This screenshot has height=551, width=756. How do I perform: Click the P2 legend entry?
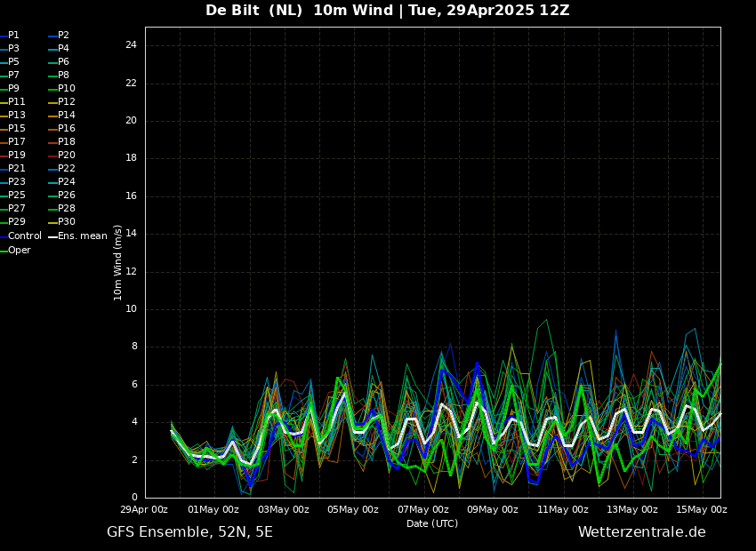point(63,36)
